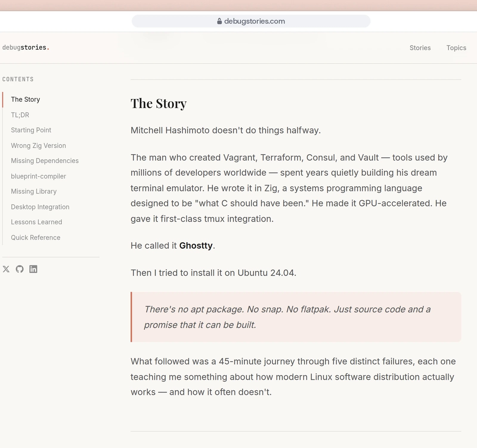Open the Stories navigation link

(420, 48)
